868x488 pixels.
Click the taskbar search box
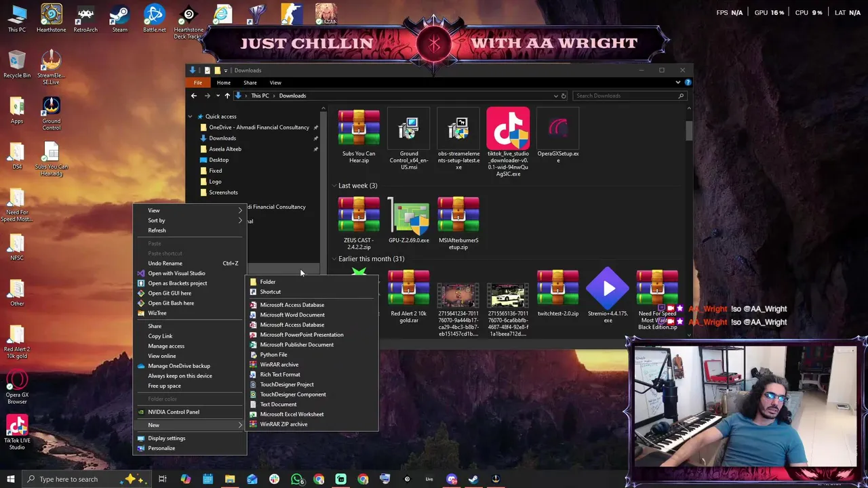86,479
